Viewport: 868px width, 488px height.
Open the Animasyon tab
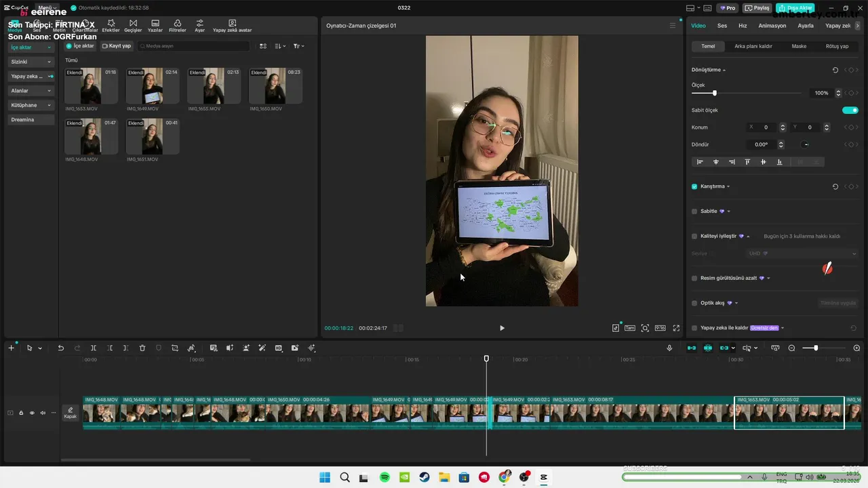tap(772, 26)
